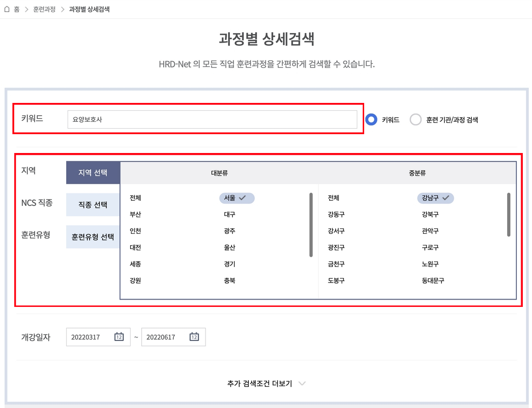This screenshot has height=408, width=532.
Task: Open the 훈련유형 선택 panel
Action: (93, 237)
